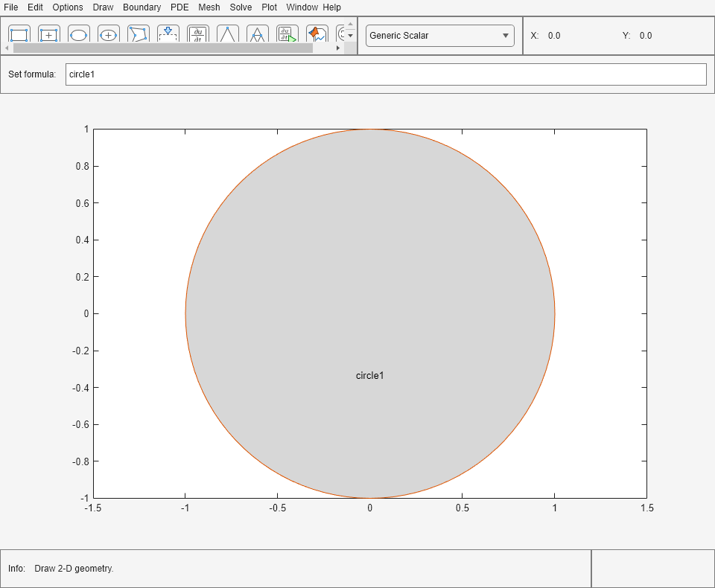Select the centered rectangle drawing tool
Screen dimensions: 715x588
[49, 34]
